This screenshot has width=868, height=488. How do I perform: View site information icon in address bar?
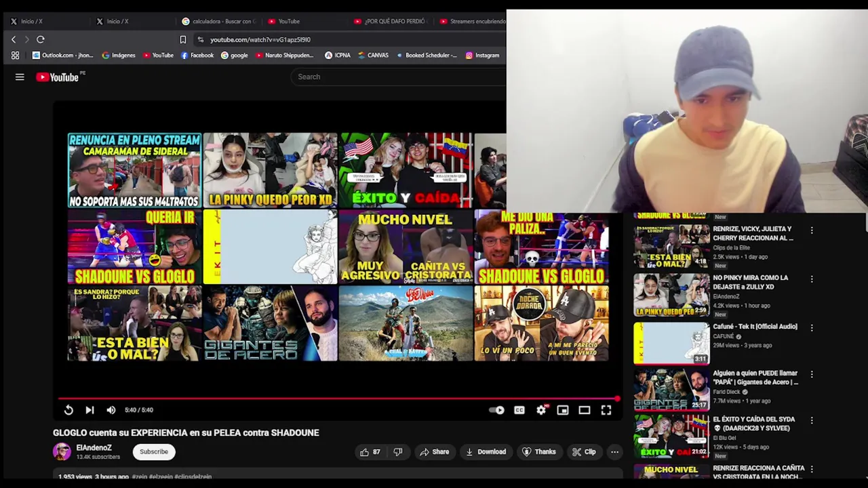pos(200,39)
